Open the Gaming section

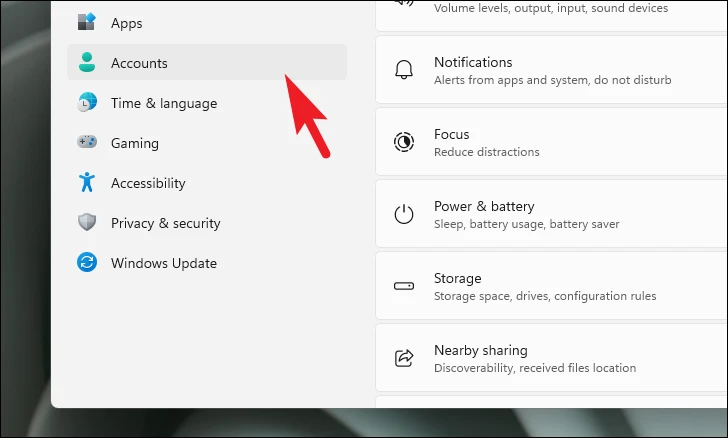[x=207, y=143]
